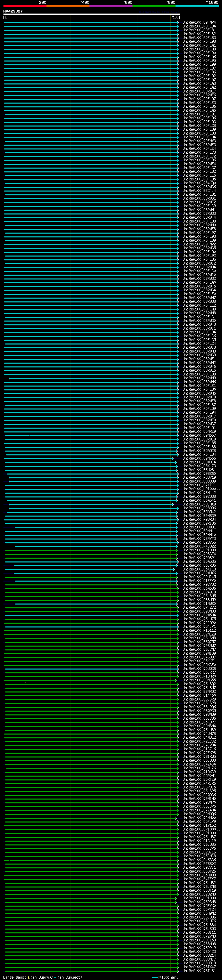Viewport: 222px width, 980px height.
Task: Select hit UniRef100_A0FL98
Action: click(x=199, y=41)
